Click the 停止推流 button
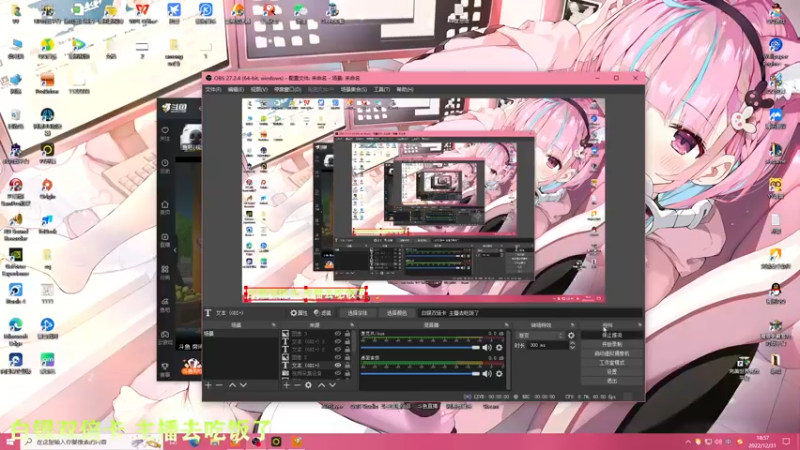This screenshot has height=450, width=800. pyautogui.click(x=612, y=335)
